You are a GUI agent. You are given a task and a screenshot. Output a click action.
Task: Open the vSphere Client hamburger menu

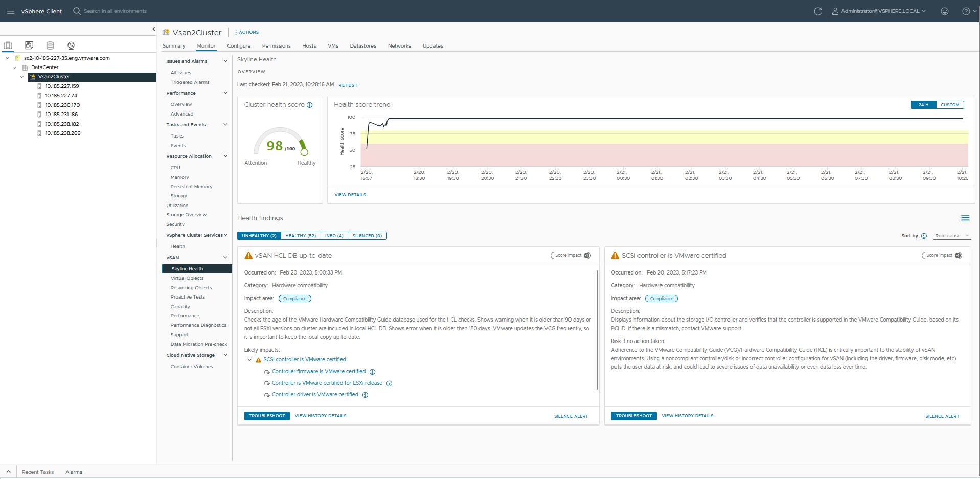pyautogui.click(x=11, y=11)
